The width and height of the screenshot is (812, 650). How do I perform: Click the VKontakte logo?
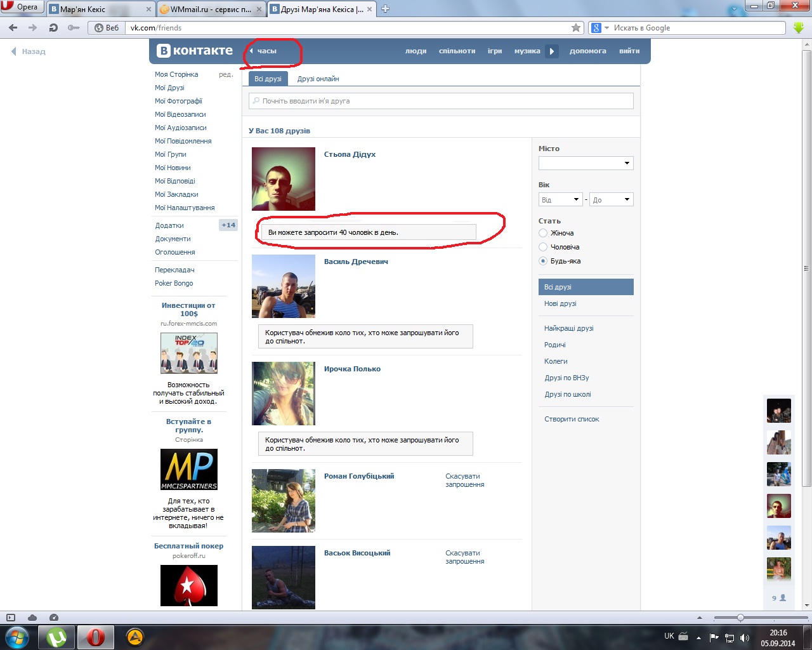[195, 51]
